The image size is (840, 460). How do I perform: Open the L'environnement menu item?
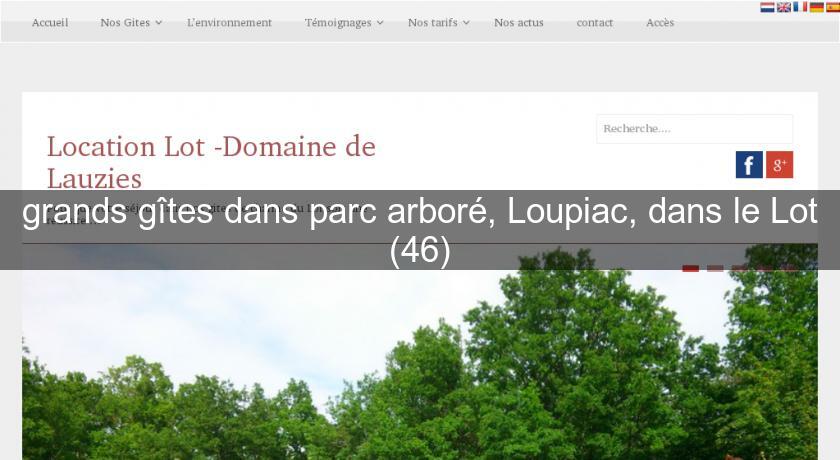click(229, 22)
